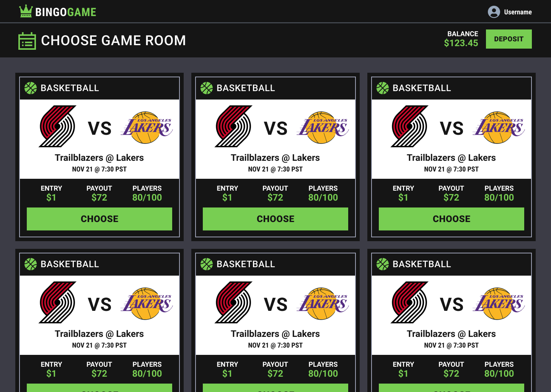This screenshot has width=551, height=392.
Task: Click basketball icon in top-left game card
Action: point(31,88)
